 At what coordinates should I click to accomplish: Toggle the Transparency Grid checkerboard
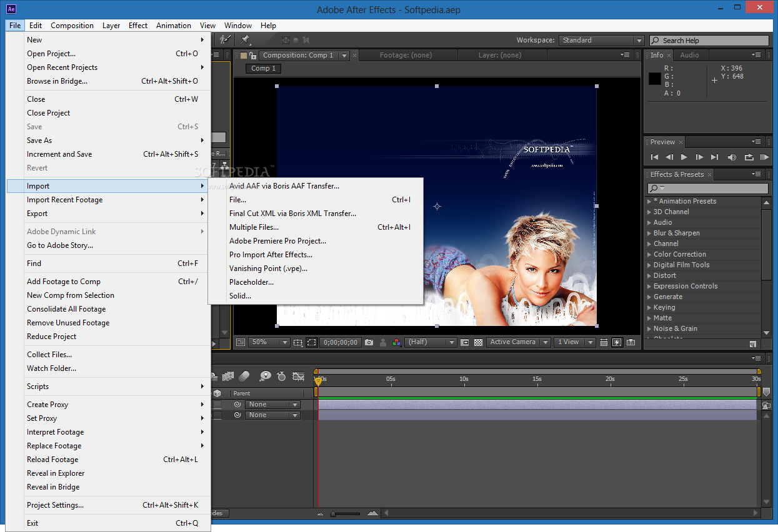click(478, 342)
